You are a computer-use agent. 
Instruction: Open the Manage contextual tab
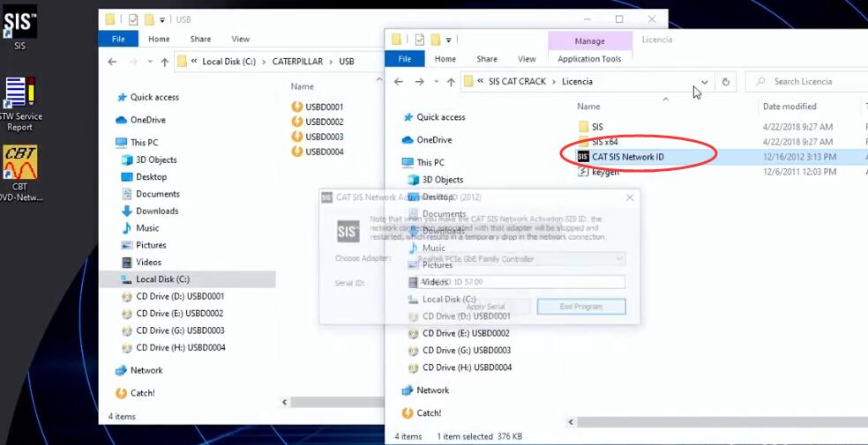click(589, 41)
